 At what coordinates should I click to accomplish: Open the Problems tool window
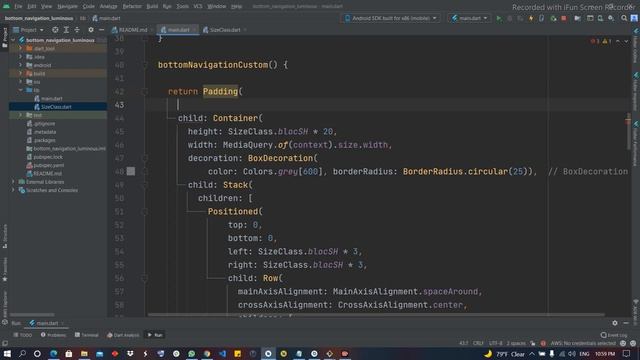click(53, 335)
